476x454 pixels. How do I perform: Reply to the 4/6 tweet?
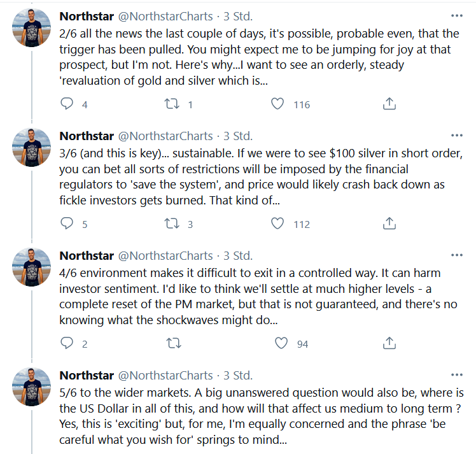coord(67,343)
